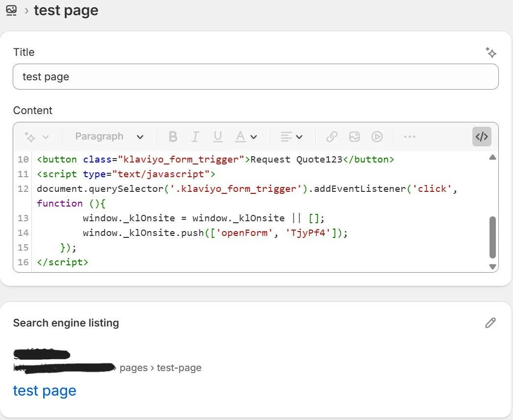The width and height of the screenshot is (513, 420).
Task: Insert a video with the play icon
Action: pos(377,137)
